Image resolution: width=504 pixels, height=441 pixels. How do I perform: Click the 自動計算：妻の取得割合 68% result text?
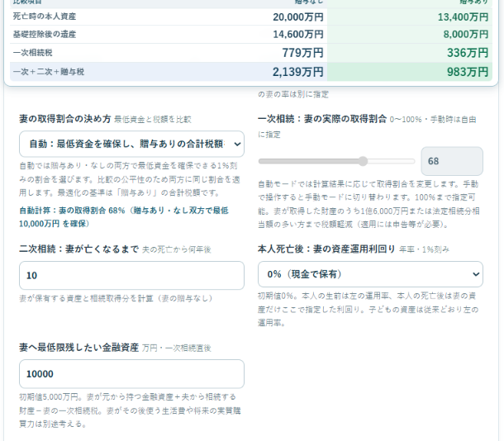[124, 217]
